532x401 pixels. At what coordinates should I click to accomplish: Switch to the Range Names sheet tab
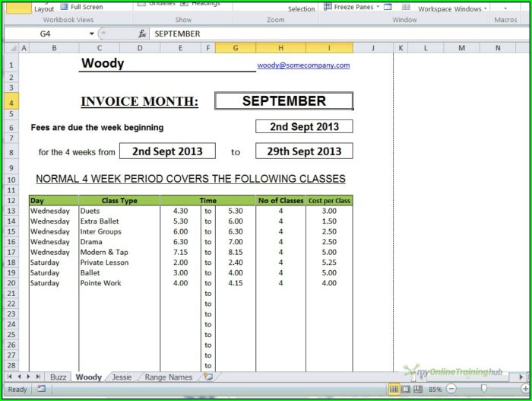[168, 377]
